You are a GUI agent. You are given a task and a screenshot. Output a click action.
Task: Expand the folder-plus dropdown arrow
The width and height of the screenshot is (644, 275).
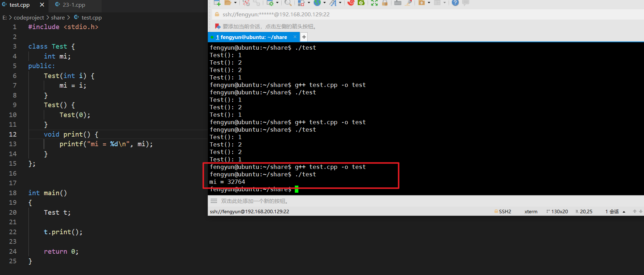tap(429, 3)
